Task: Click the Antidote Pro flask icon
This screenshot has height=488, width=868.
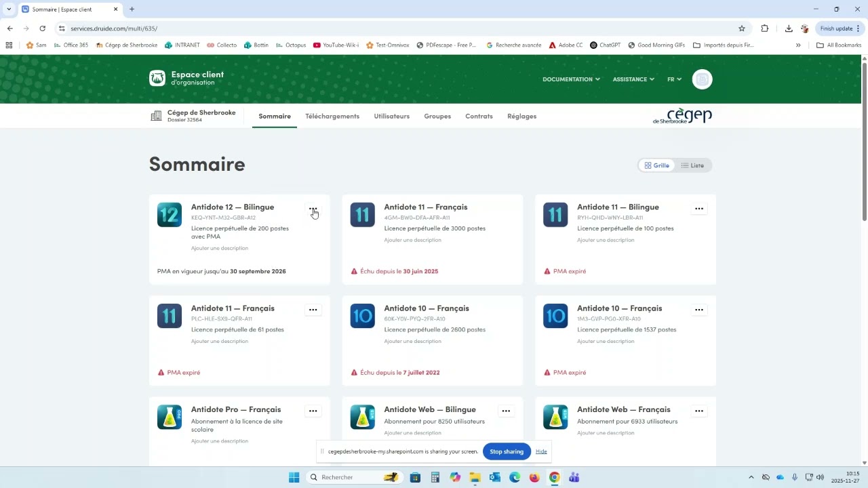Action: tap(170, 417)
